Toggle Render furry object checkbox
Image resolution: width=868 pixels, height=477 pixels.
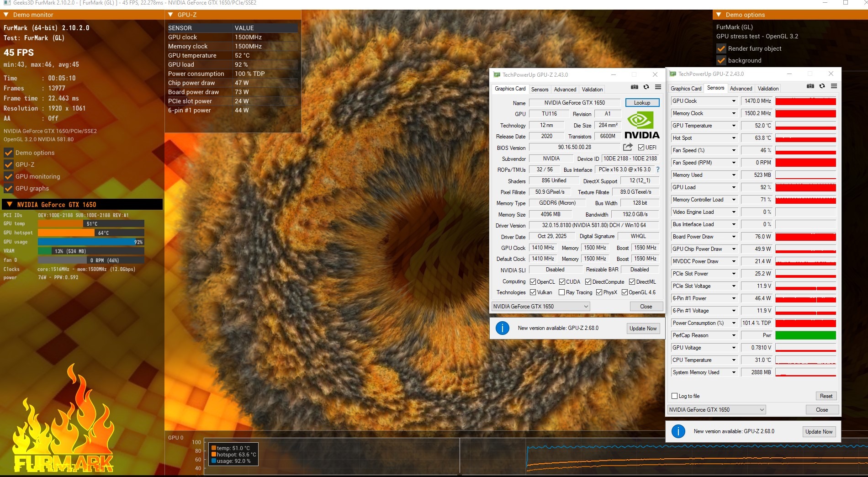(721, 48)
